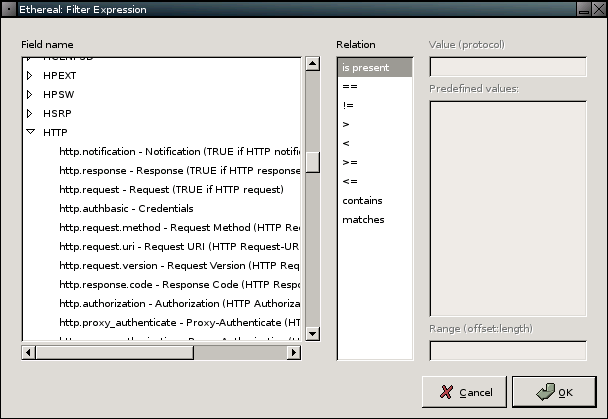Select http.authbasic - Credentials field
The width and height of the screenshot is (608, 419).
click(x=126, y=209)
